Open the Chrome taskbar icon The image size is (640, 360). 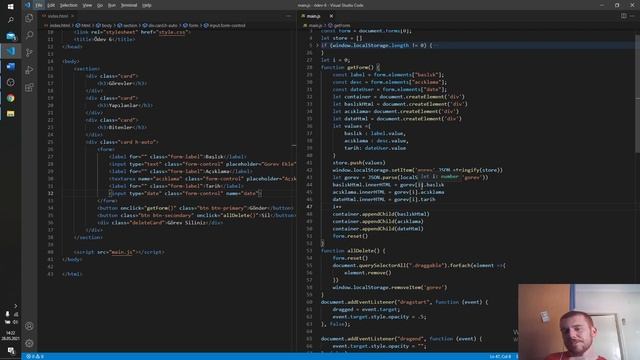tap(11, 98)
